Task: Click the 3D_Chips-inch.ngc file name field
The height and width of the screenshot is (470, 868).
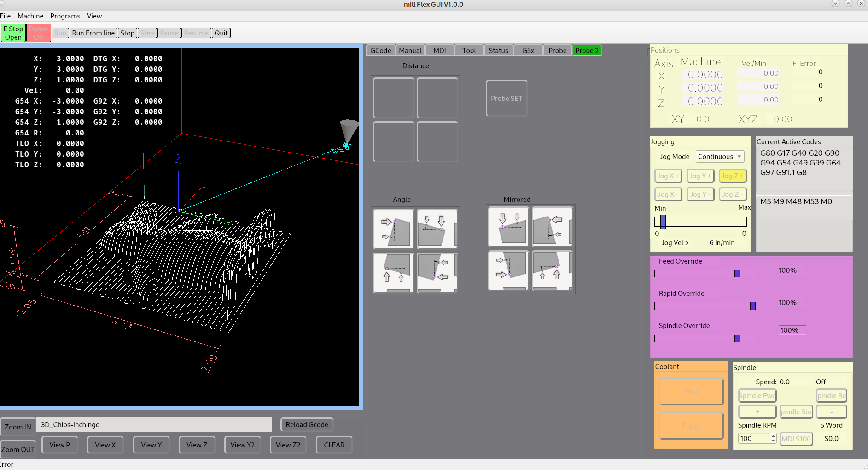Action: tap(154, 425)
